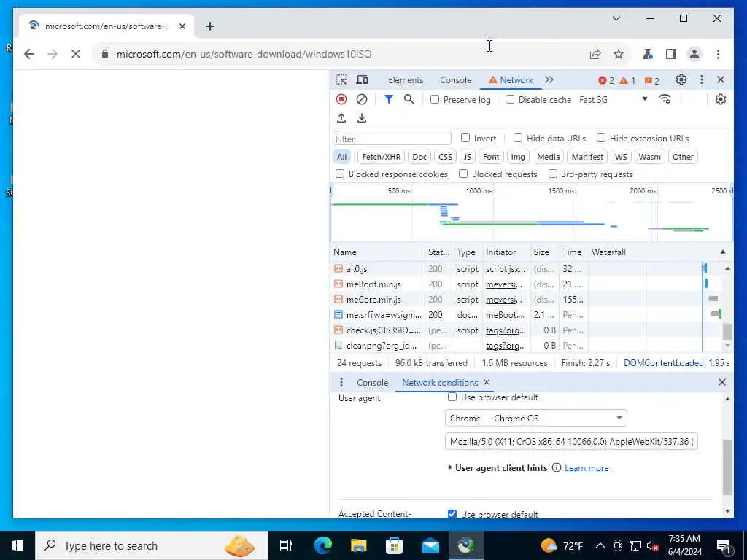The image size is (747, 560).
Task: Check Hide extension URLs
Action: coord(601,138)
